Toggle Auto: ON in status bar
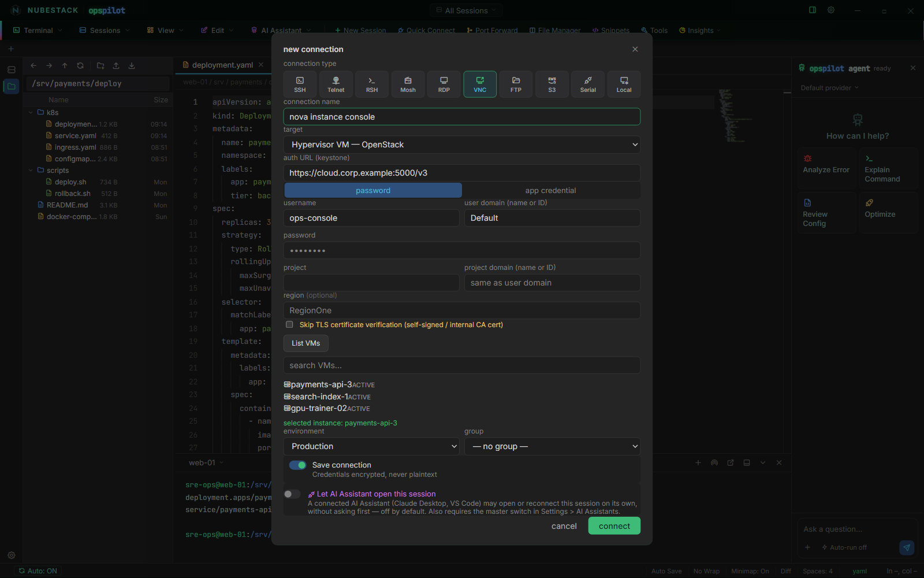924x578 pixels. (x=38, y=571)
